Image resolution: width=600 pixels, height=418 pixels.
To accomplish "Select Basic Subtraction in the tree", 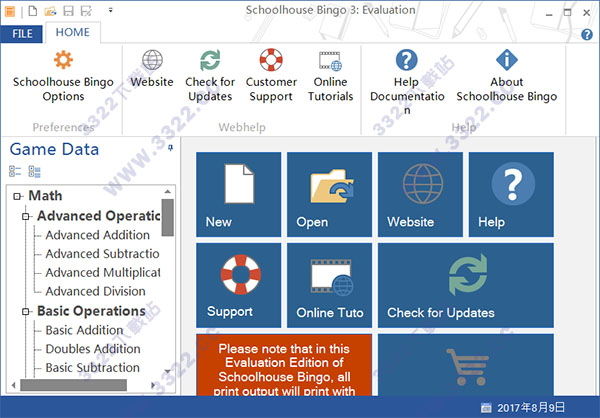I will (x=93, y=367).
